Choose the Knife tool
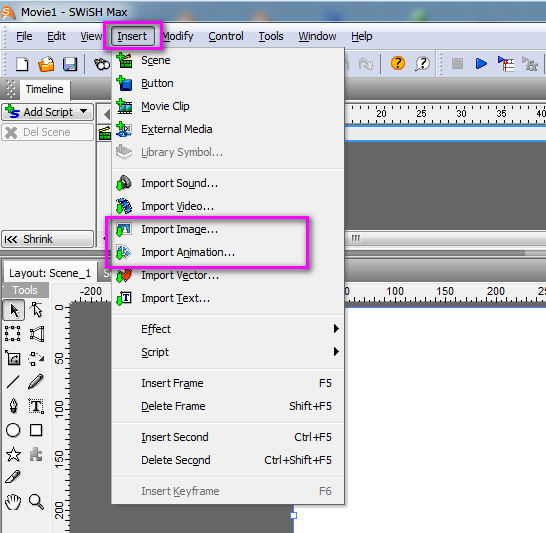 (13, 477)
